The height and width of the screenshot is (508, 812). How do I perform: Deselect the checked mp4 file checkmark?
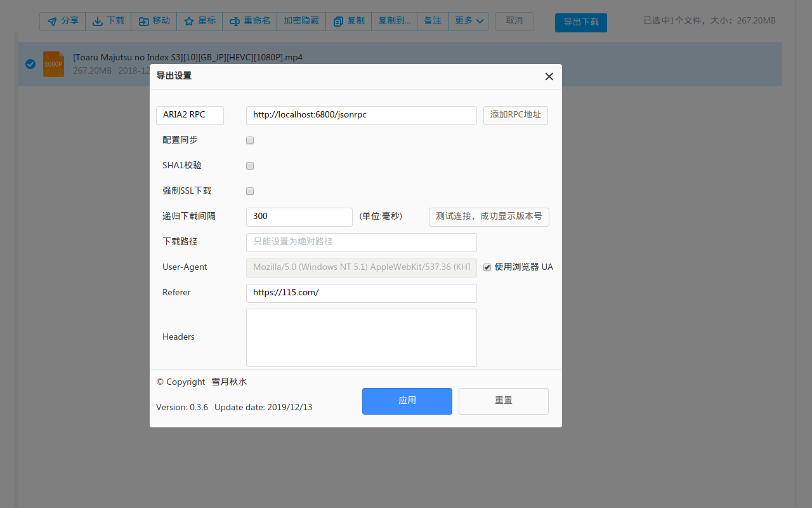click(x=30, y=63)
